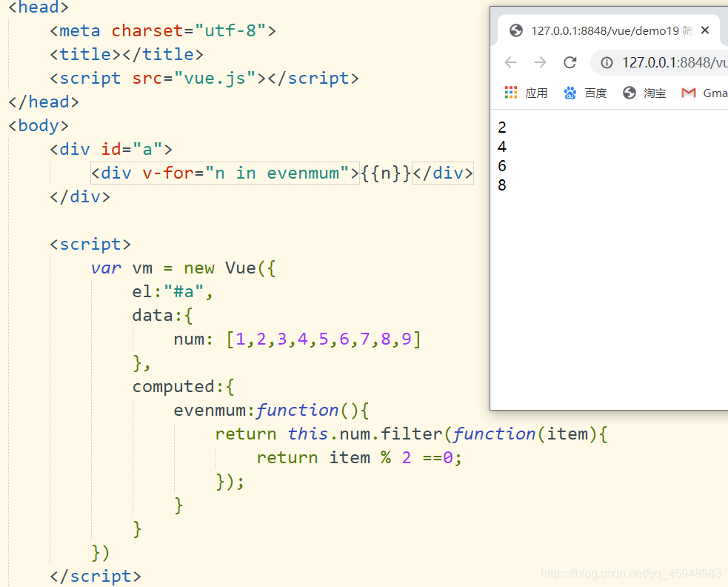Click the browser back arrow
The height and width of the screenshot is (587, 728).
pos(510,62)
